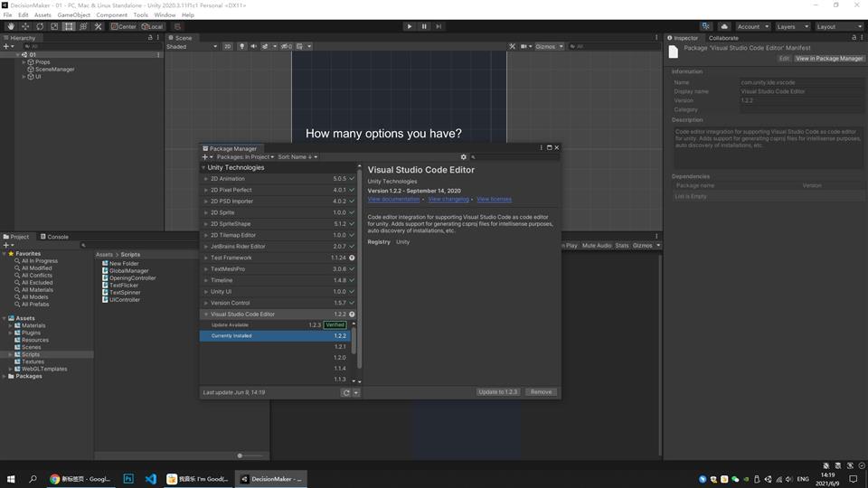Viewport: 868px width, 488px height.
Task: Open the Layers dropdown
Action: (792, 26)
